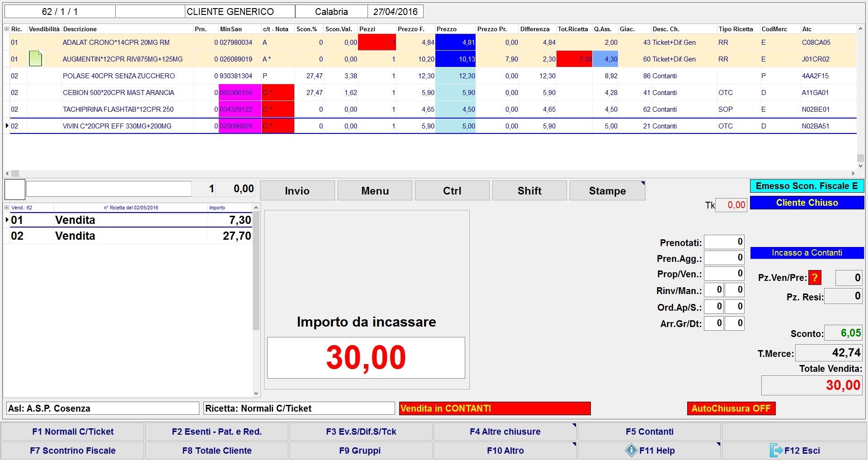Open the Stampe dropdown corner arrow
This screenshot has width=868, height=460.
point(642,184)
